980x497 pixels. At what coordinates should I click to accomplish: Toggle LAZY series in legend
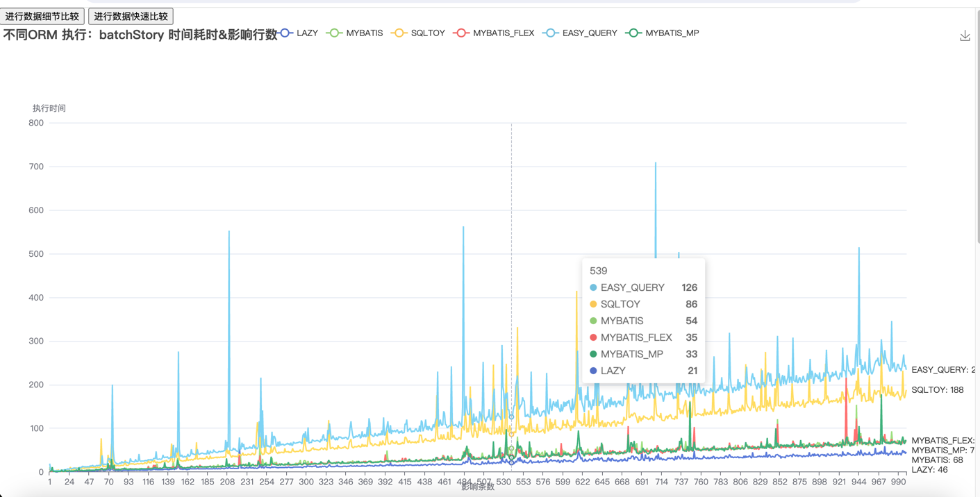(x=299, y=33)
